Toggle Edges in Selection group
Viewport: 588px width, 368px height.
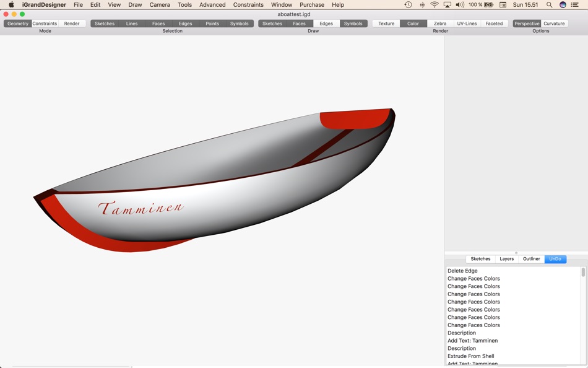[x=185, y=24]
